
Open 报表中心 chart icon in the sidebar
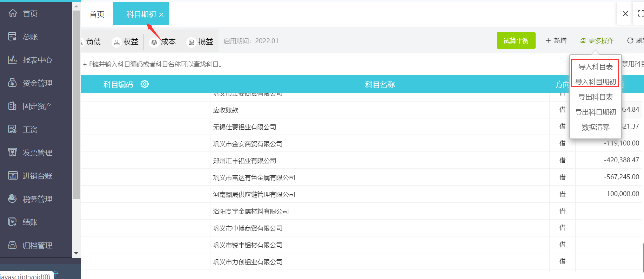13,60
